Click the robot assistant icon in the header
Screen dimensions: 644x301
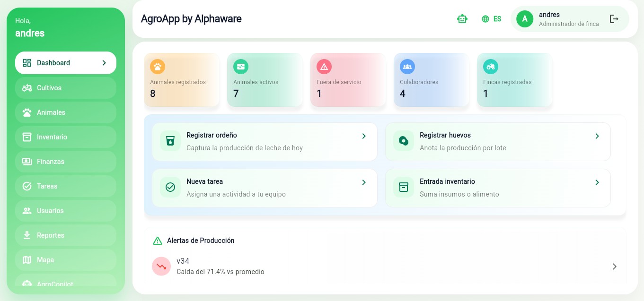[462, 19]
